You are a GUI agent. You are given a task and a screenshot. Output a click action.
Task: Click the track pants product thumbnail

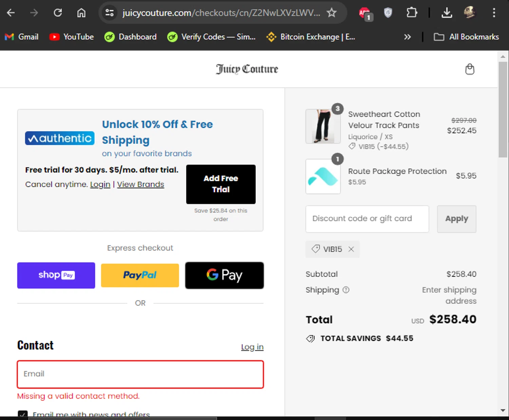[323, 126]
